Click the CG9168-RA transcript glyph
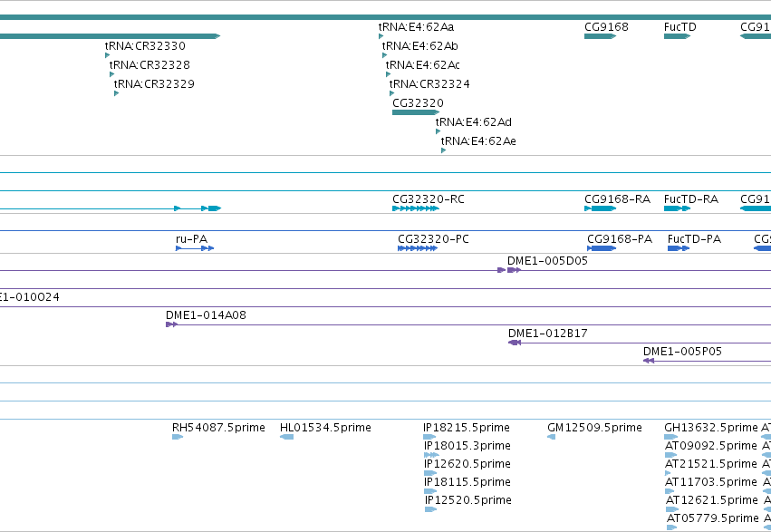Viewport: 771px width, 532px height. point(600,208)
